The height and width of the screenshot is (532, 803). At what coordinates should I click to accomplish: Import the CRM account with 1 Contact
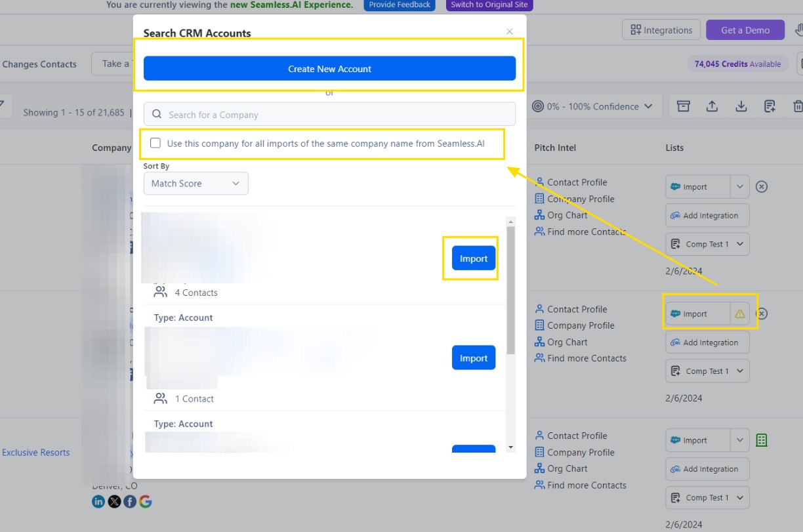click(x=474, y=358)
